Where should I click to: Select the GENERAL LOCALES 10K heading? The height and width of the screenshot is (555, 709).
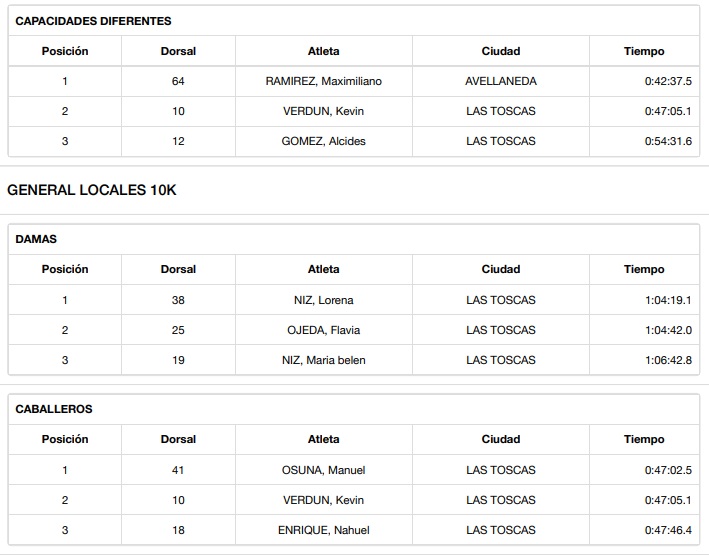(92, 190)
